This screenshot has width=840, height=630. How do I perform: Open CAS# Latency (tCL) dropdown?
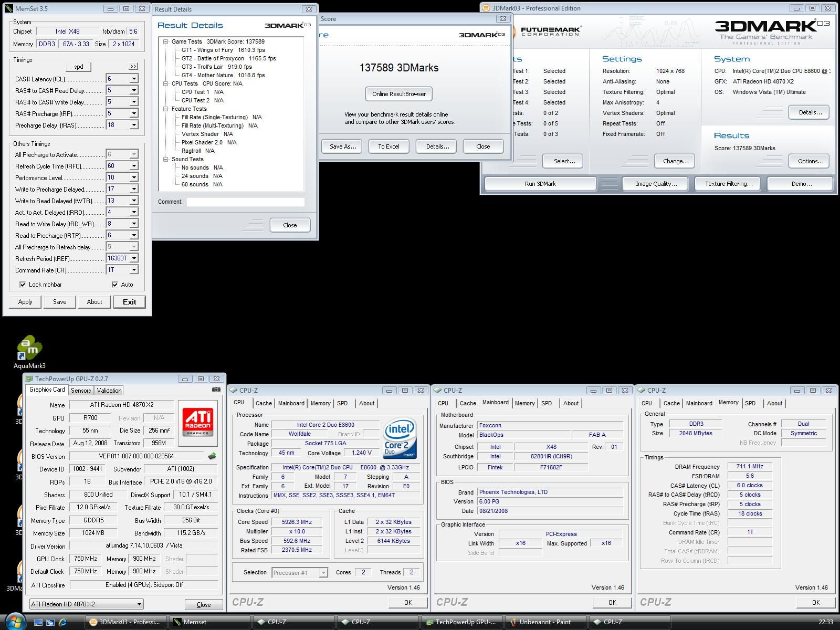click(133, 79)
